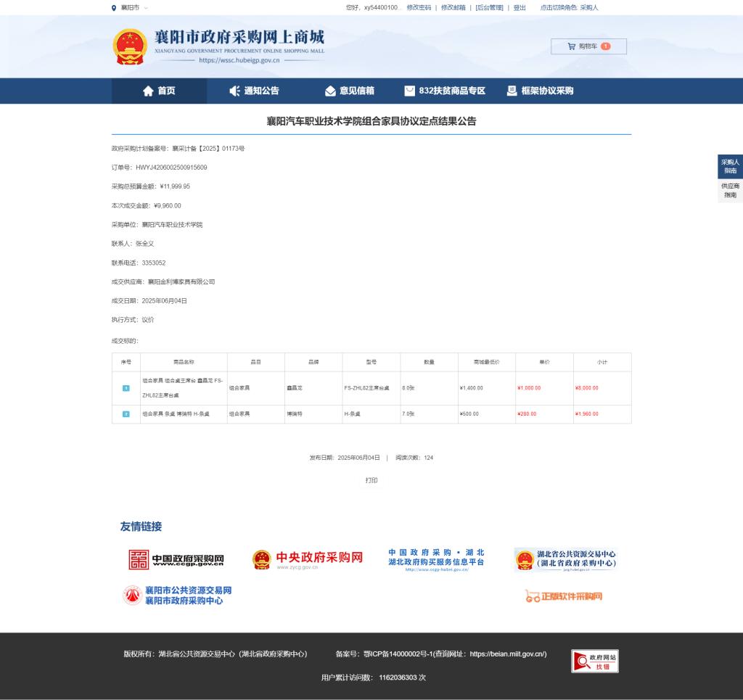743x700 pixels.
Task: Click the 政府网站找错 badge in footer
Action: pos(594,661)
